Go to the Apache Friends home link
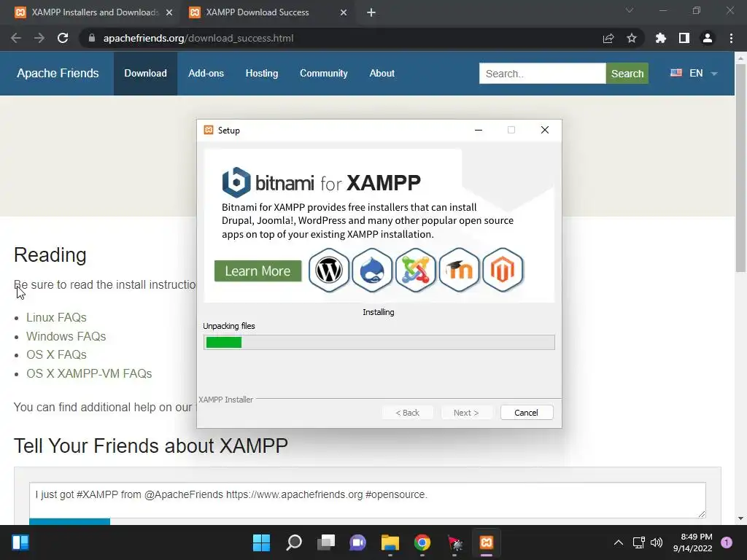 point(58,74)
